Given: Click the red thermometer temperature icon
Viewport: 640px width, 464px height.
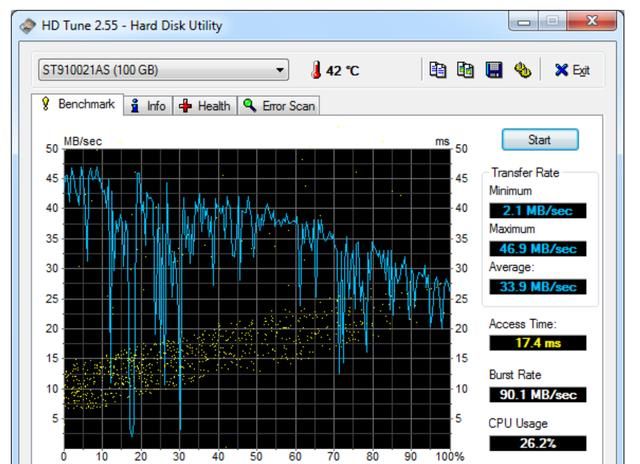Looking at the screenshot, I should (316, 70).
